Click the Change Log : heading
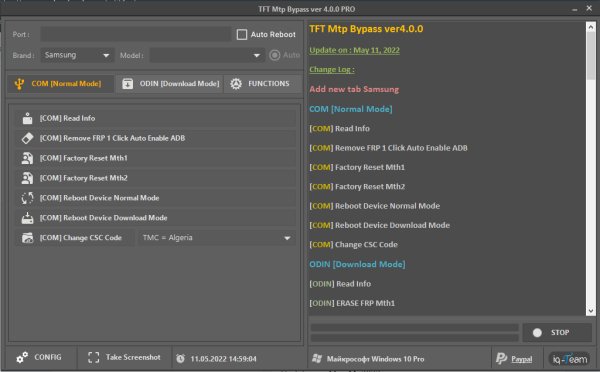 [332, 70]
